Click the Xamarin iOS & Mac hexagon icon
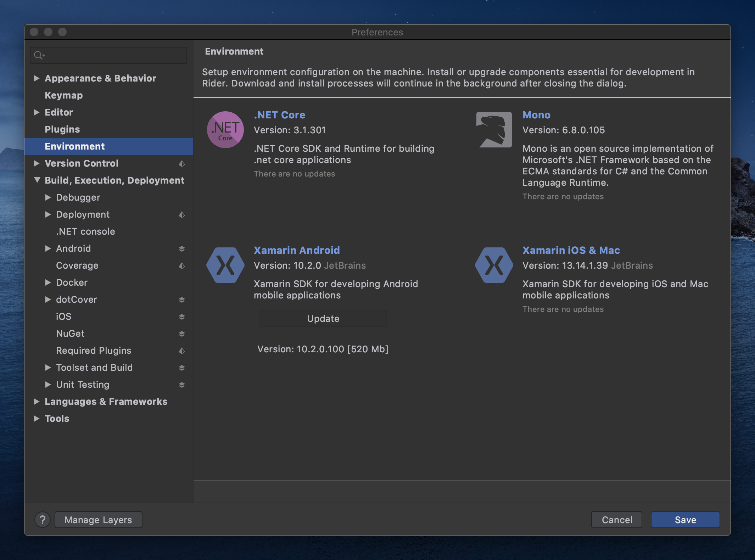This screenshot has width=755, height=560. pyautogui.click(x=494, y=265)
